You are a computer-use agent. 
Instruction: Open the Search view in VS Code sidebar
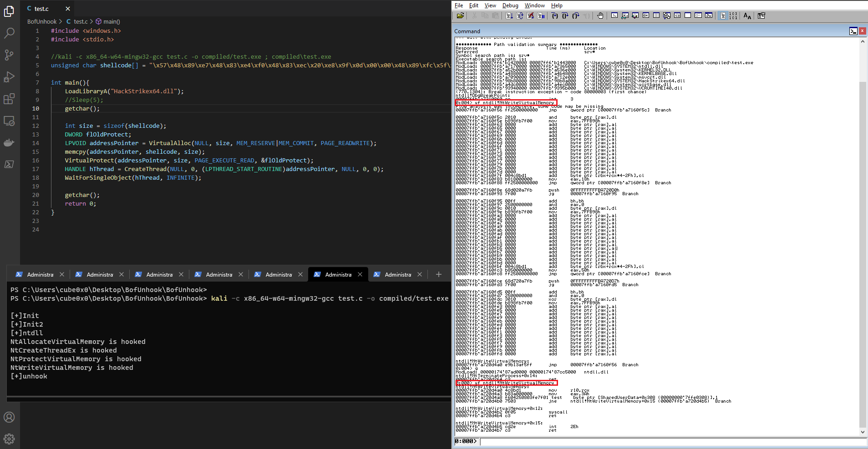click(x=9, y=33)
